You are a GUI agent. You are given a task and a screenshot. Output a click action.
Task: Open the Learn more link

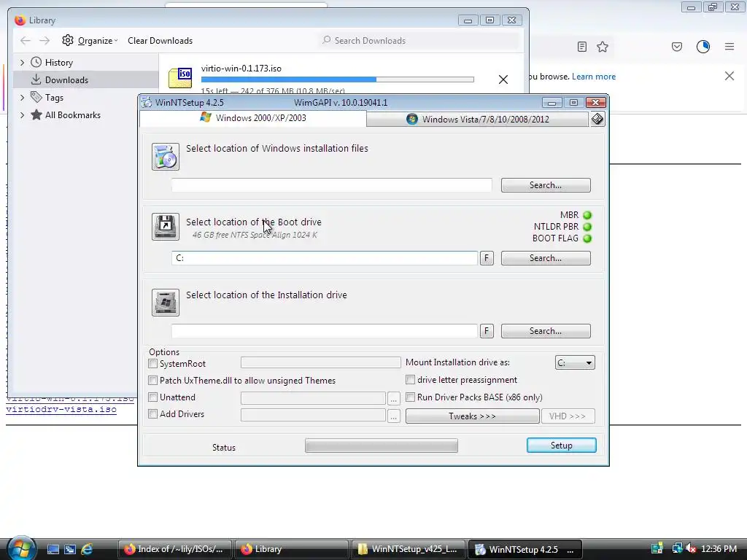594,77
